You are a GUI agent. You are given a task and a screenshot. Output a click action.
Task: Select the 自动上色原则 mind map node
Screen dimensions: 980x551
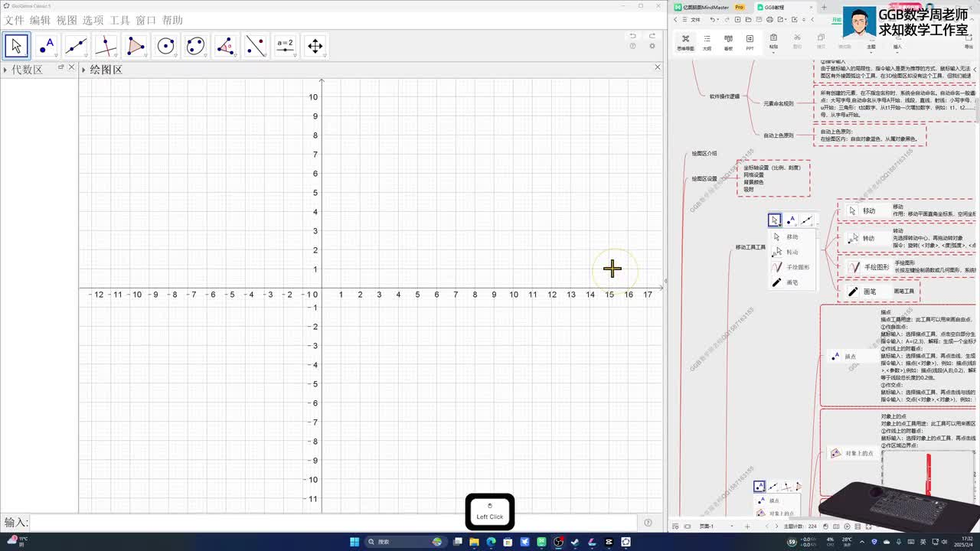coord(779,135)
